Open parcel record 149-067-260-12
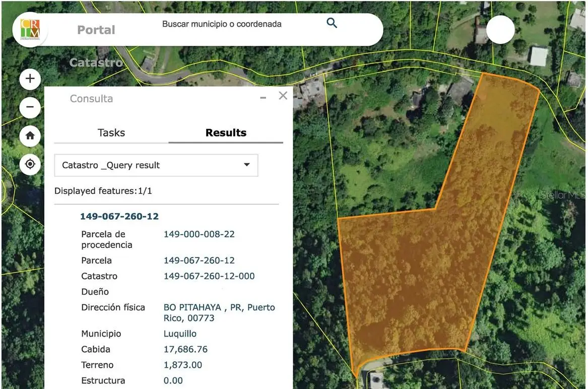Screen dimensions: 588x389 119,216
